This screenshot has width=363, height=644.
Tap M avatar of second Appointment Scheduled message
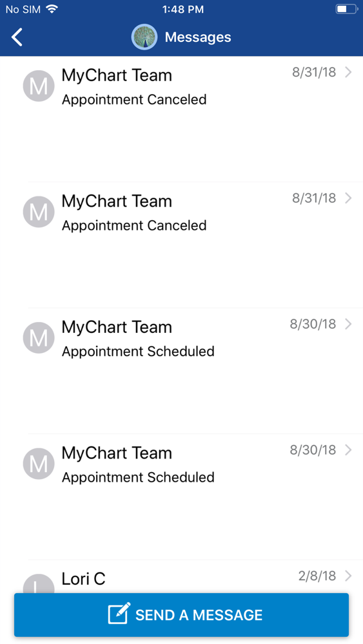(x=39, y=464)
